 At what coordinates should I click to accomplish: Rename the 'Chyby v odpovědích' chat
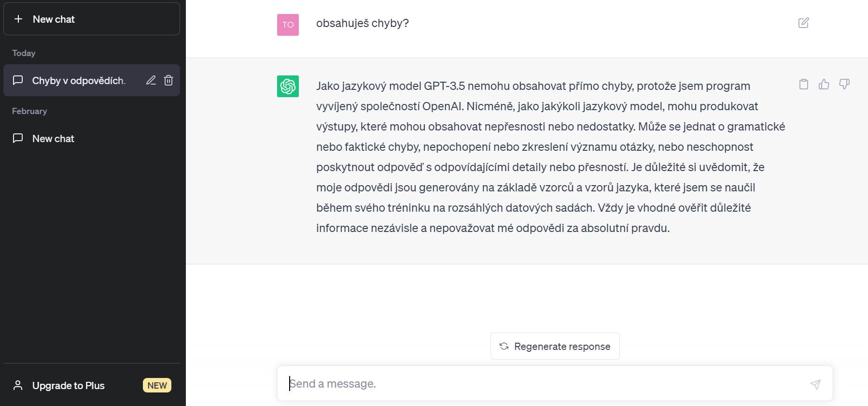pos(151,80)
